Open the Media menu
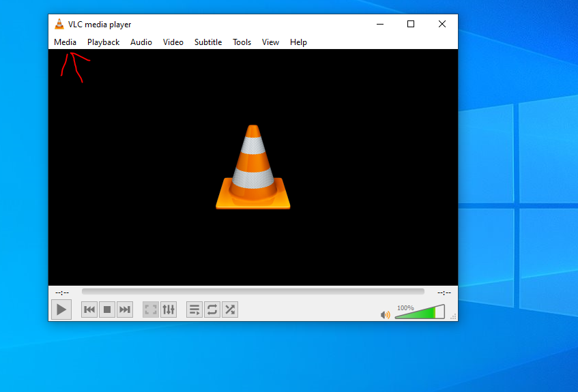This screenshot has height=392, width=578. click(65, 42)
